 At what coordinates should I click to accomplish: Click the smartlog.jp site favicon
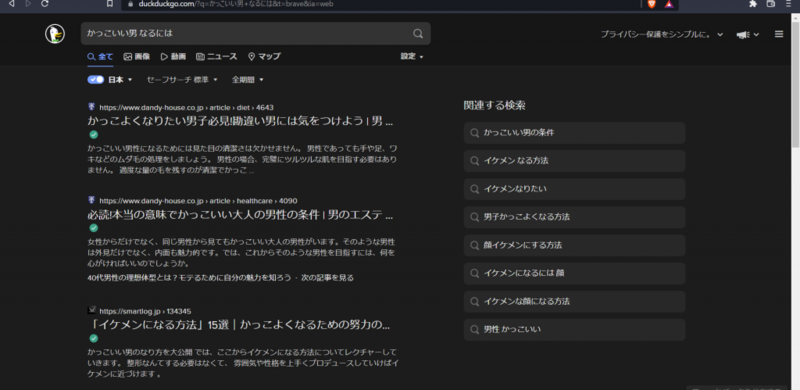[x=92, y=310]
